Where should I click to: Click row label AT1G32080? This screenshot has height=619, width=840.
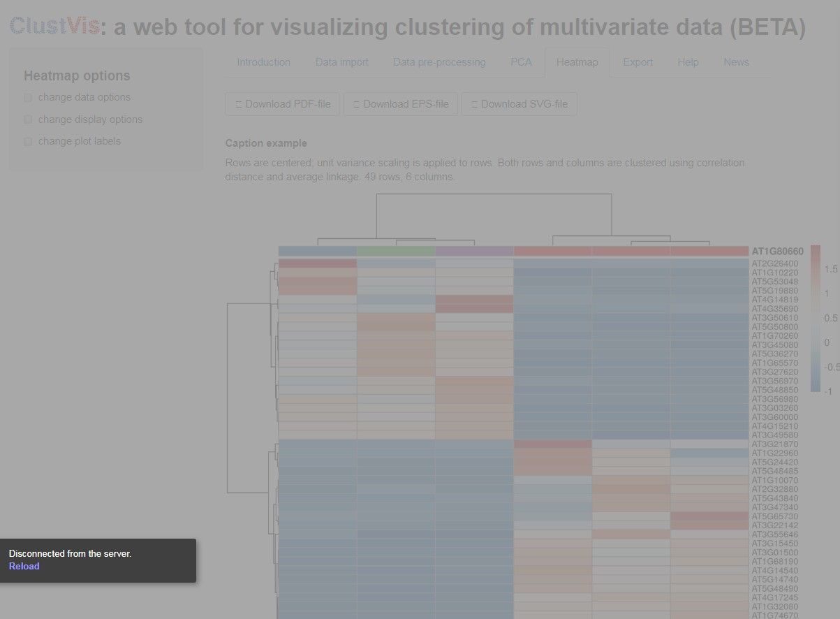pyautogui.click(x=774, y=607)
